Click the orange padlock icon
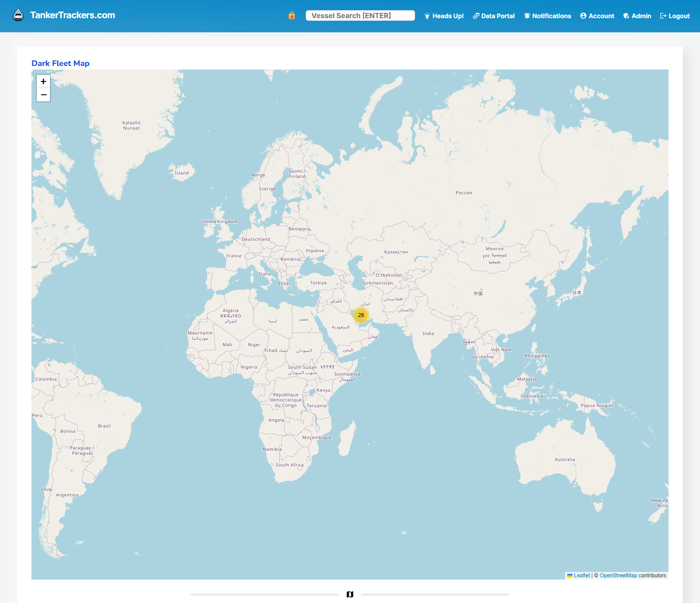Screen dimensions: 700x603 (292, 15)
